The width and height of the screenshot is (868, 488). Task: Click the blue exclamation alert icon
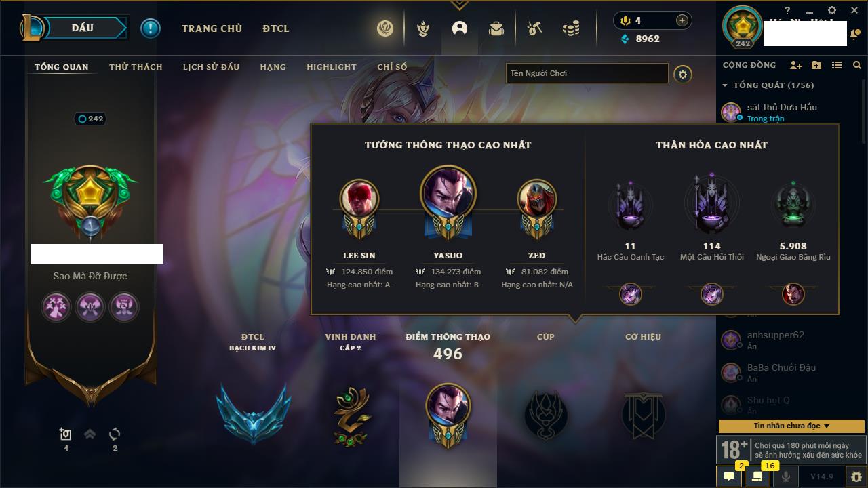pos(151,28)
